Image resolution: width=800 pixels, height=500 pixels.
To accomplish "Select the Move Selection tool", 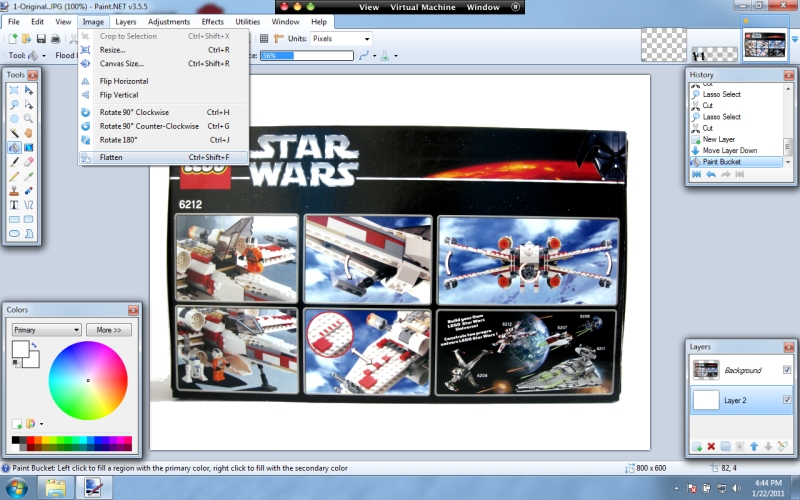I will [29, 105].
